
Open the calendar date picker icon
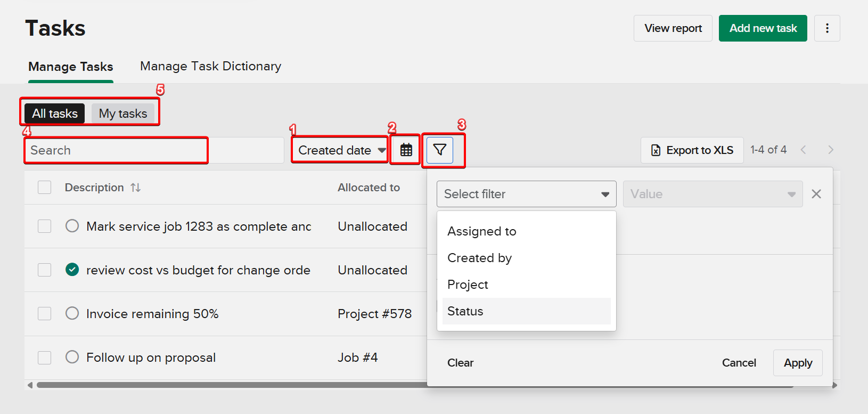pos(406,150)
